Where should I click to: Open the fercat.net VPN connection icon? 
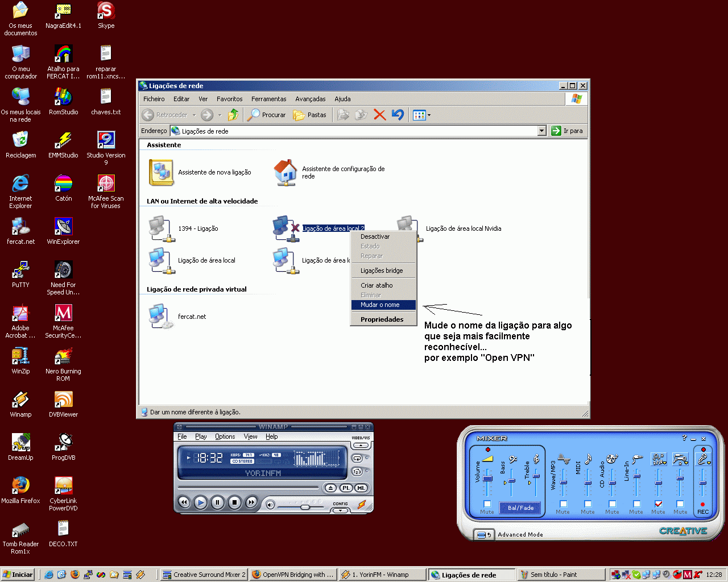click(x=160, y=317)
